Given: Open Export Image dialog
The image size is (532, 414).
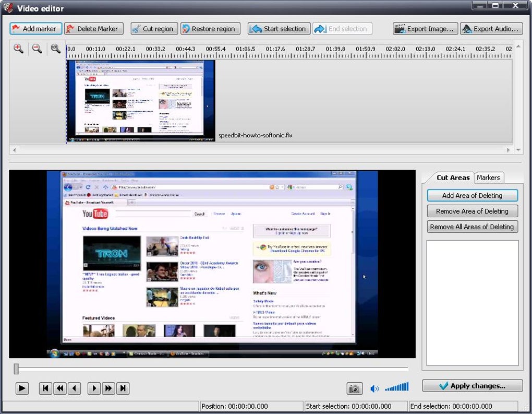Looking at the screenshot, I should tap(426, 29).
